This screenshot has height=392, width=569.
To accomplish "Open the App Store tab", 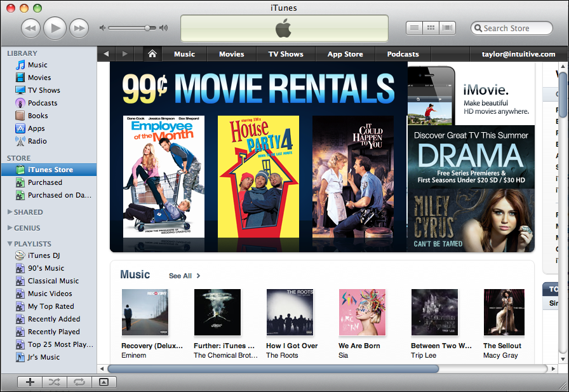I will (x=345, y=54).
